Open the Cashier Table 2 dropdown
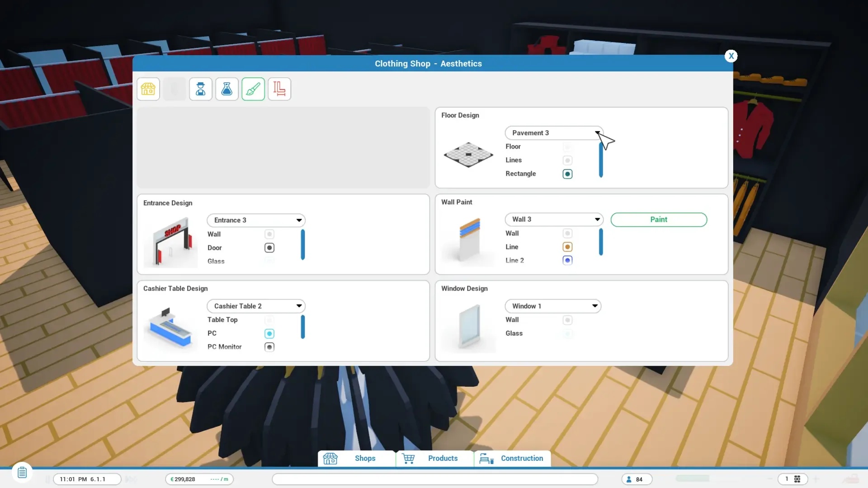 256,306
